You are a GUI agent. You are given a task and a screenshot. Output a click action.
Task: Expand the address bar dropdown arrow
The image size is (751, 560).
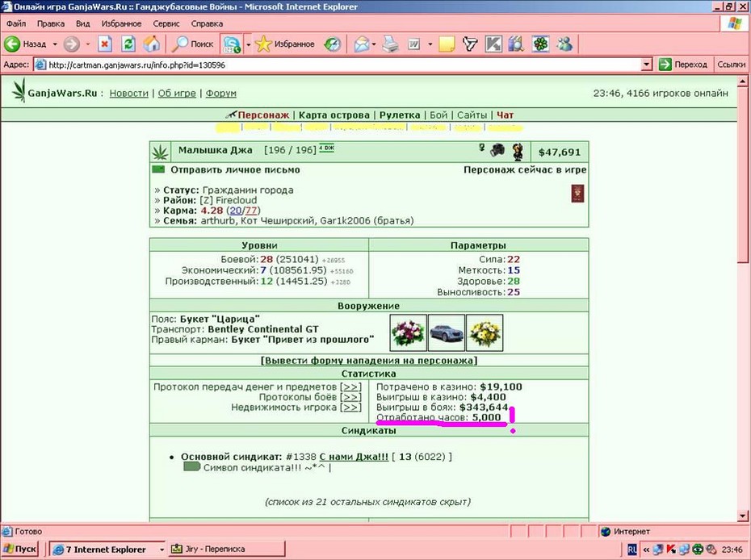click(647, 64)
